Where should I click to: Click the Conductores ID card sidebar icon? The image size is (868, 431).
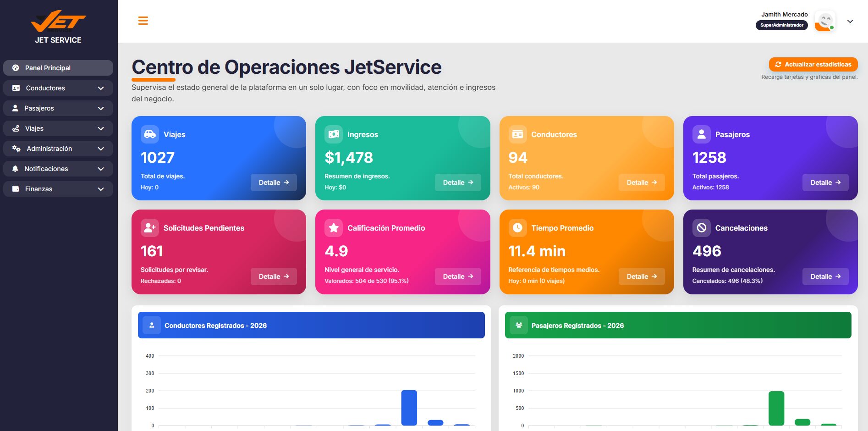point(16,88)
